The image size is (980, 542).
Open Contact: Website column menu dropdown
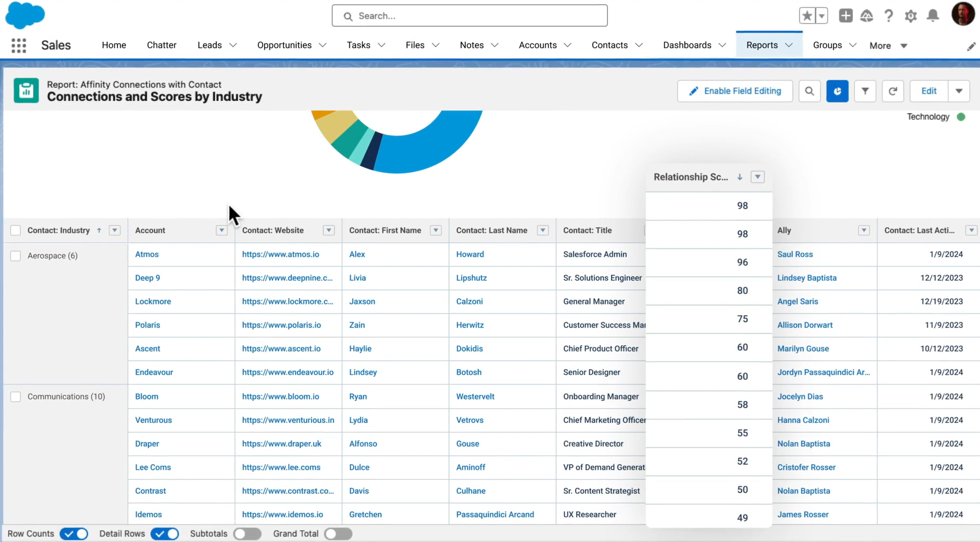tap(329, 231)
